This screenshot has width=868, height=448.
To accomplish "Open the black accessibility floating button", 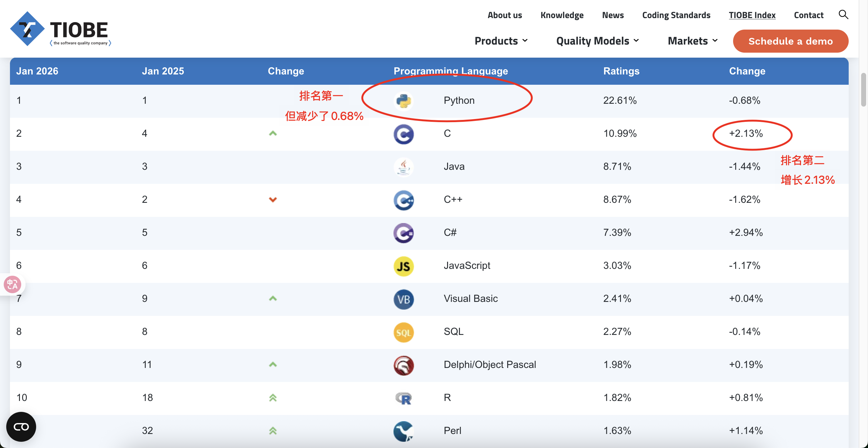I will point(21,427).
